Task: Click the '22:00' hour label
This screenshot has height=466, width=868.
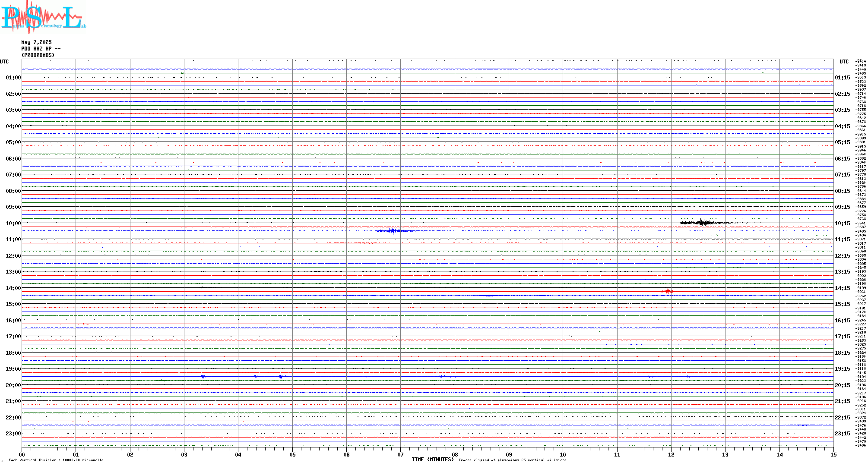Action: click(13, 418)
